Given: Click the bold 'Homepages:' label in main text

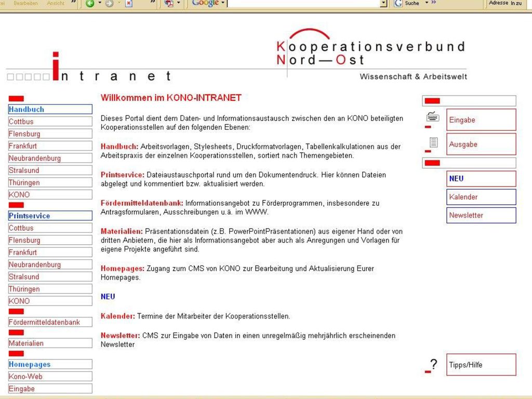Looking at the screenshot, I should pos(123,269).
